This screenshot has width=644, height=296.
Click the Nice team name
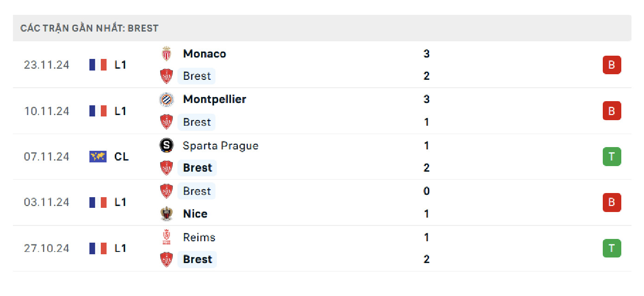coord(195,213)
